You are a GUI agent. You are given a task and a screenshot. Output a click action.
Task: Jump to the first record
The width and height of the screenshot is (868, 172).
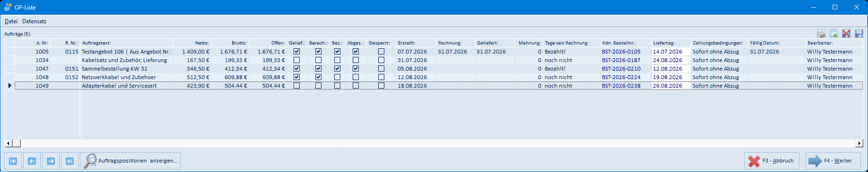tap(13, 161)
